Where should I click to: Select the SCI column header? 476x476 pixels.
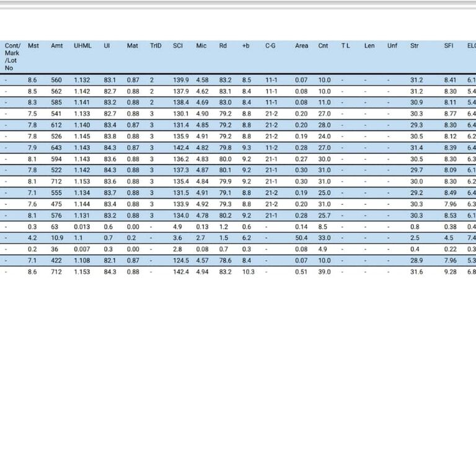point(178,46)
